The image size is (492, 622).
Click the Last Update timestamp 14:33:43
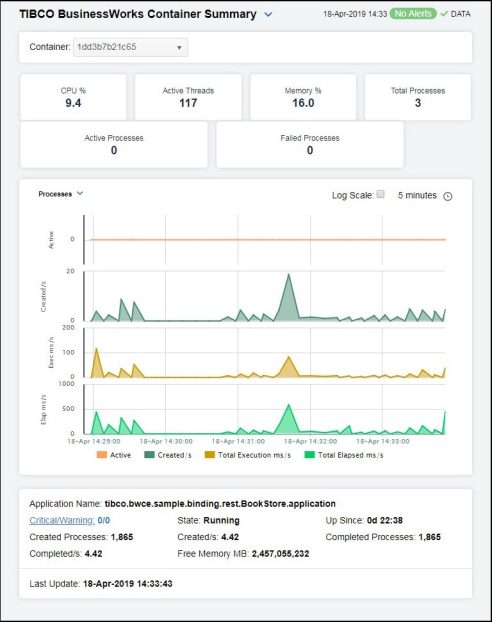pyautogui.click(x=128, y=584)
